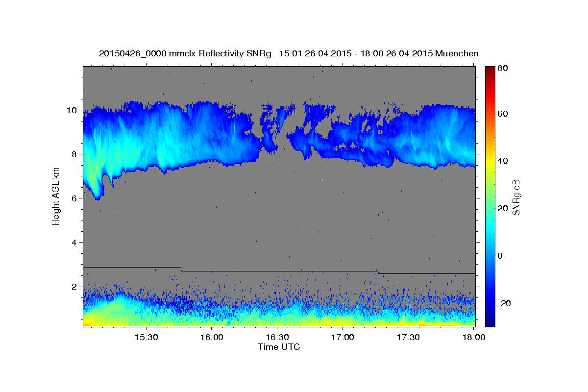Click the 17:30 time tick label
This screenshot has width=588, height=392.
tap(408, 338)
